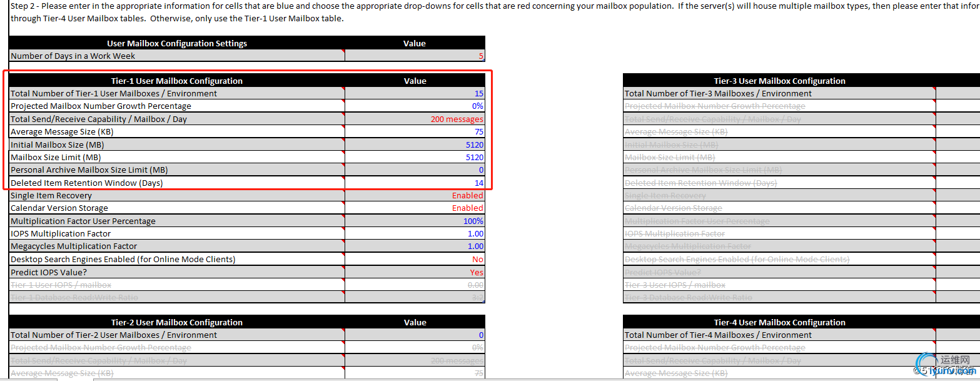Select the 'Mailbox Size Limit (MB)' label in Tier-1
Image resolution: width=980 pixels, height=381 pixels.
point(56,158)
